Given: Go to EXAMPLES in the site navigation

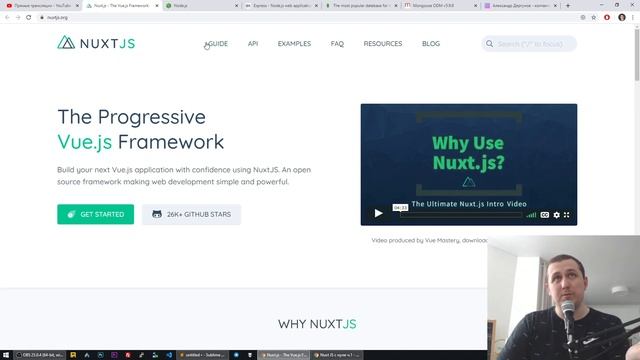Looking at the screenshot, I should coord(294,44).
